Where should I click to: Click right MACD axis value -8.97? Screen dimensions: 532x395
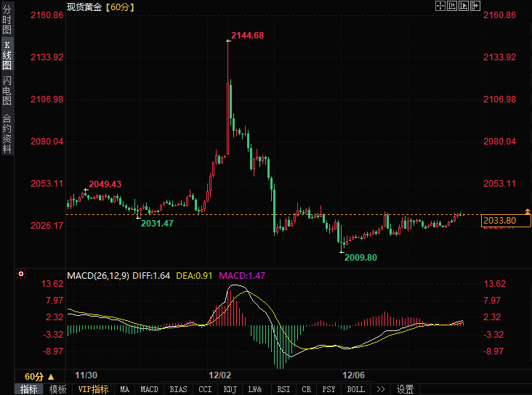tap(493, 351)
